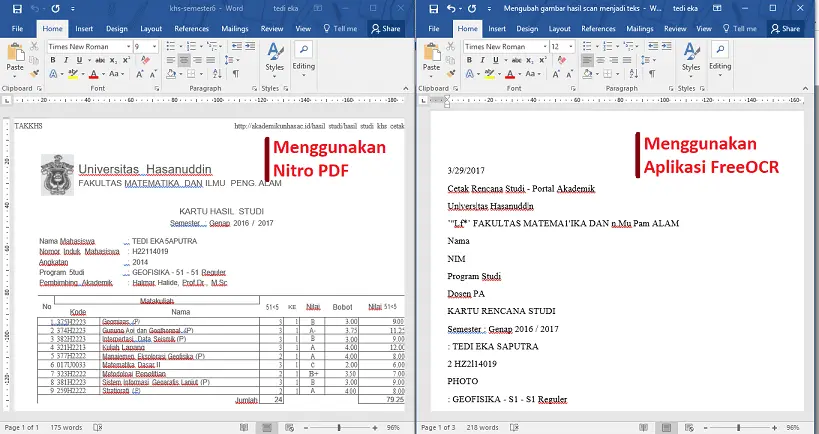
Task: Open font size dropdown showing 9
Action: (154, 46)
